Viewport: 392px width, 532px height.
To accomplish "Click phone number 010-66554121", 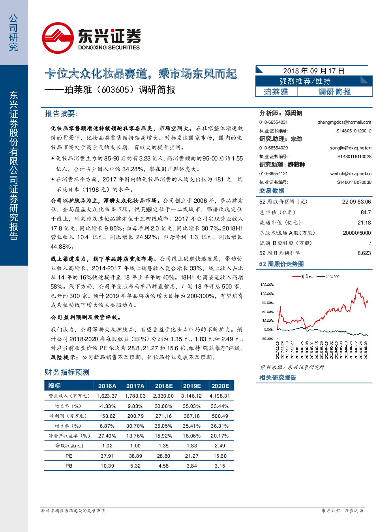I will coord(274,174).
